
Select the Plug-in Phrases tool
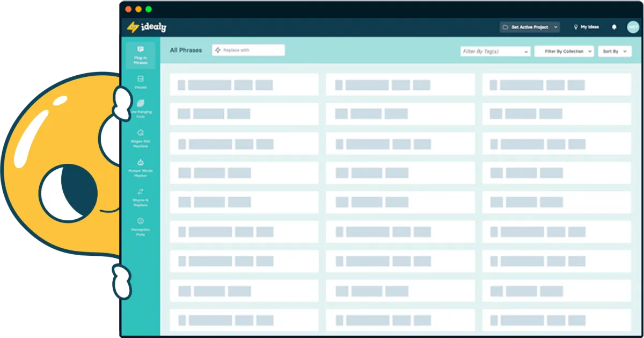pyautogui.click(x=141, y=55)
